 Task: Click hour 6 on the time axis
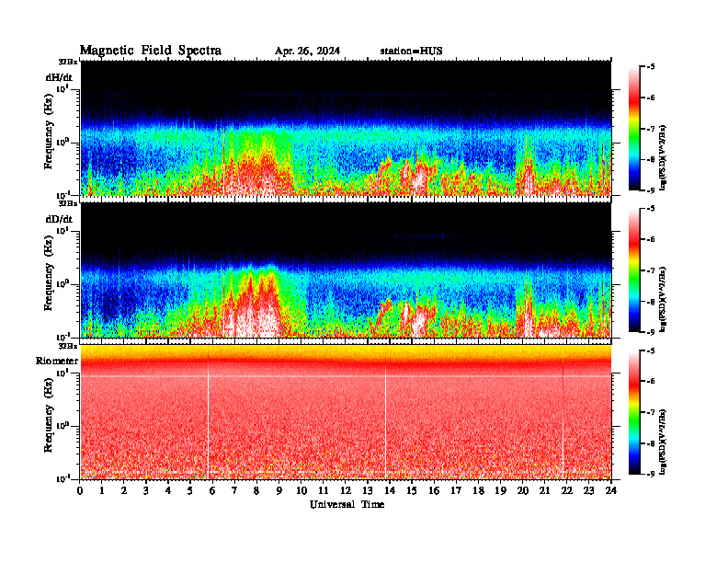[x=212, y=490]
